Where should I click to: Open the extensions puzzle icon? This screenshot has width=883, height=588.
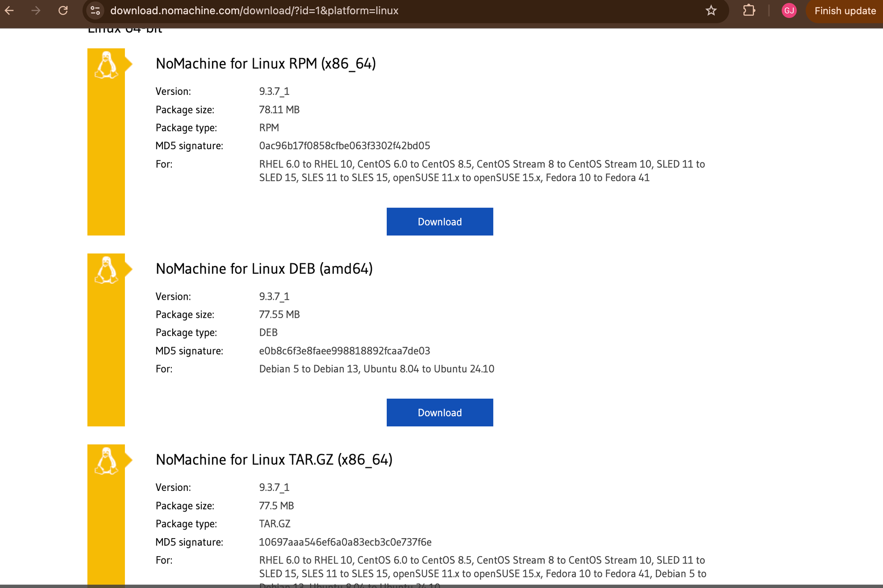[749, 11]
